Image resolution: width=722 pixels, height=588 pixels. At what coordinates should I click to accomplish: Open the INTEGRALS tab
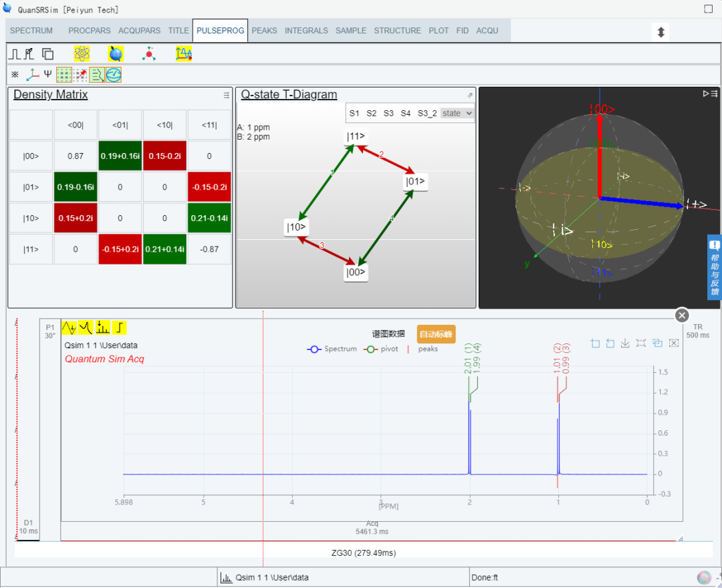[306, 31]
